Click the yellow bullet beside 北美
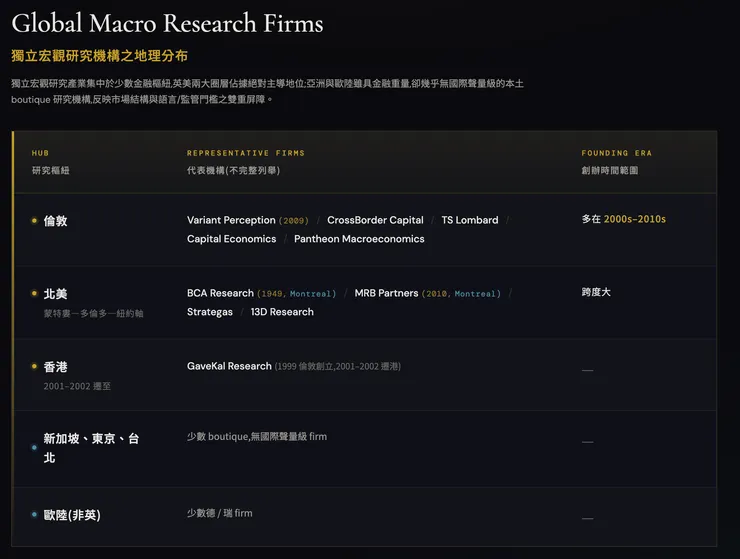The height and width of the screenshot is (559, 740). point(34,293)
